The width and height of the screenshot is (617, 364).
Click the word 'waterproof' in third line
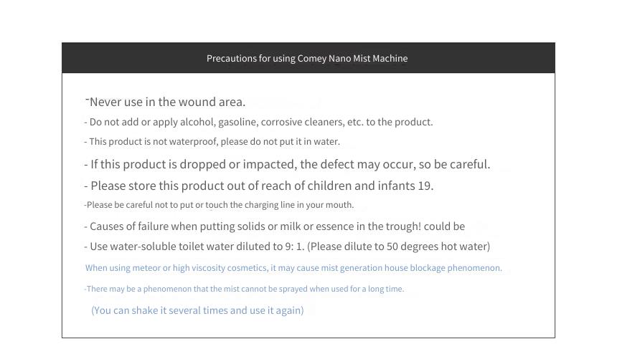pyautogui.click(x=193, y=141)
